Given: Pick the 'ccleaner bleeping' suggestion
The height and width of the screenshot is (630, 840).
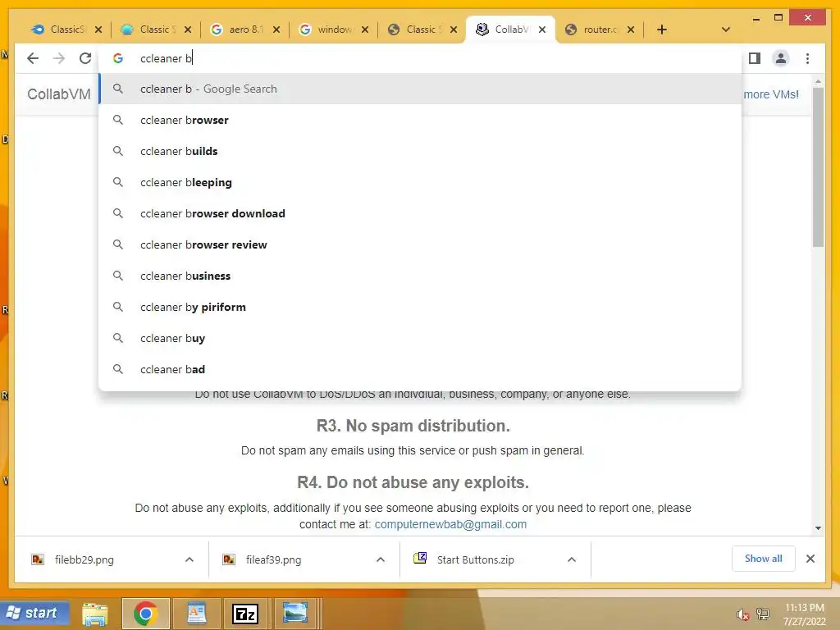Looking at the screenshot, I should point(420,182).
